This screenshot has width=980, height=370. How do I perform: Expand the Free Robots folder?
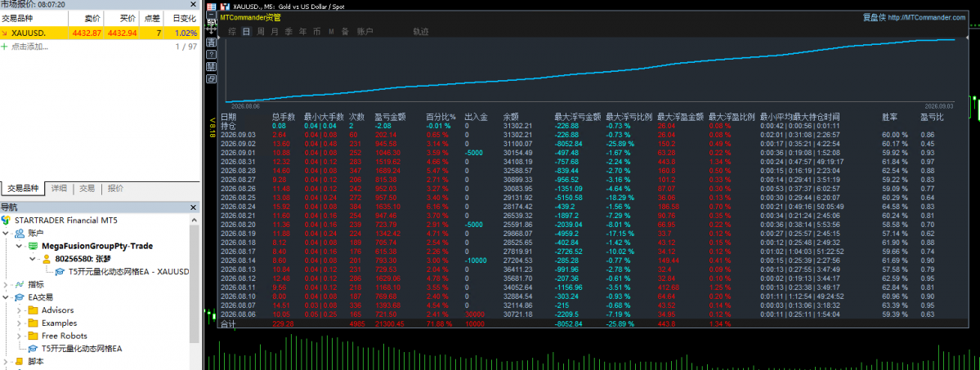tap(19, 336)
